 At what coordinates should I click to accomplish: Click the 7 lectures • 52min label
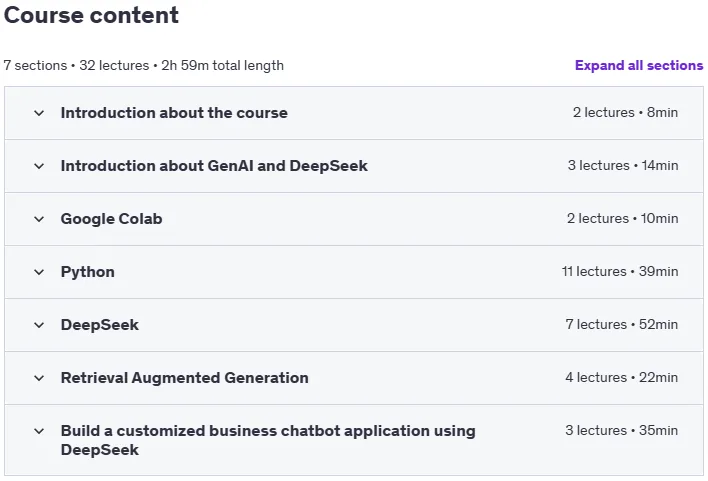click(x=622, y=324)
